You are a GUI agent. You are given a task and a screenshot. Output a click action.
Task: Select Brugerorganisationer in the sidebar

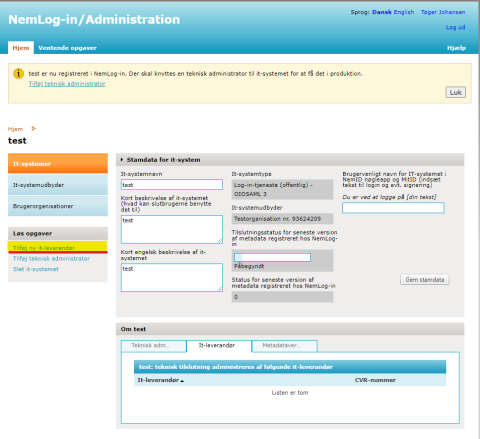tap(58, 206)
